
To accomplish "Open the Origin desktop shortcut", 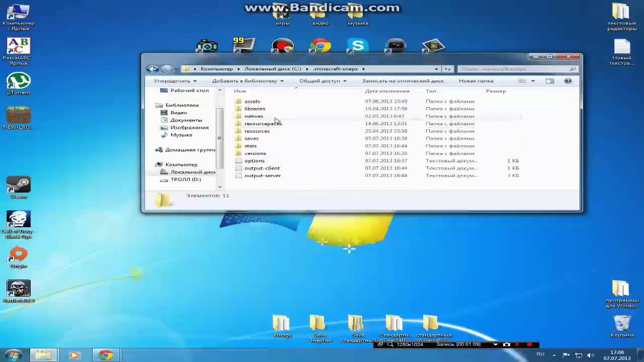I will tap(19, 257).
